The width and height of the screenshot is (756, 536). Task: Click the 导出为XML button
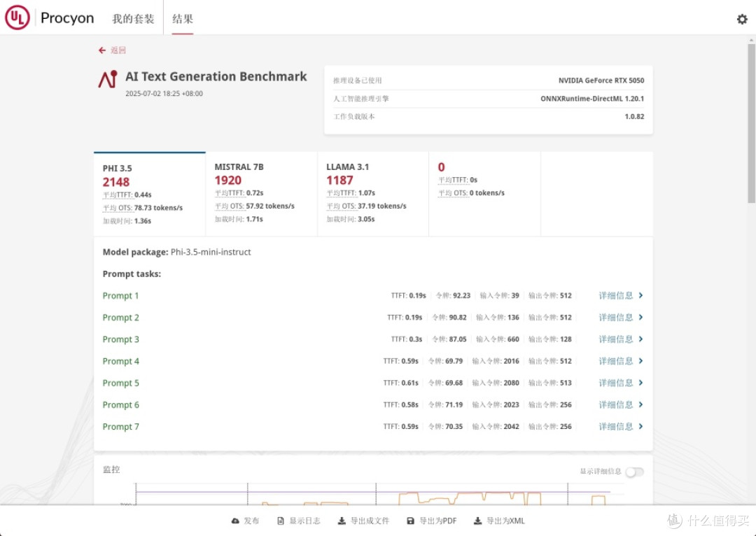[500, 521]
